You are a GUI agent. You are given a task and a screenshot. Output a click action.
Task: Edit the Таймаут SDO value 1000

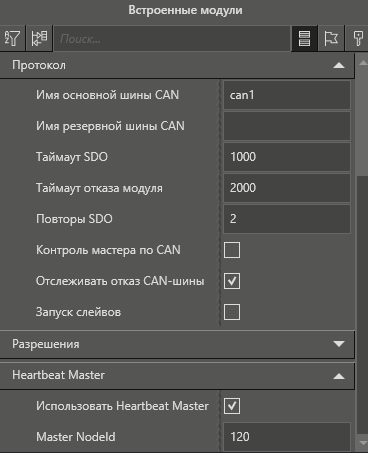click(x=287, y=157)
